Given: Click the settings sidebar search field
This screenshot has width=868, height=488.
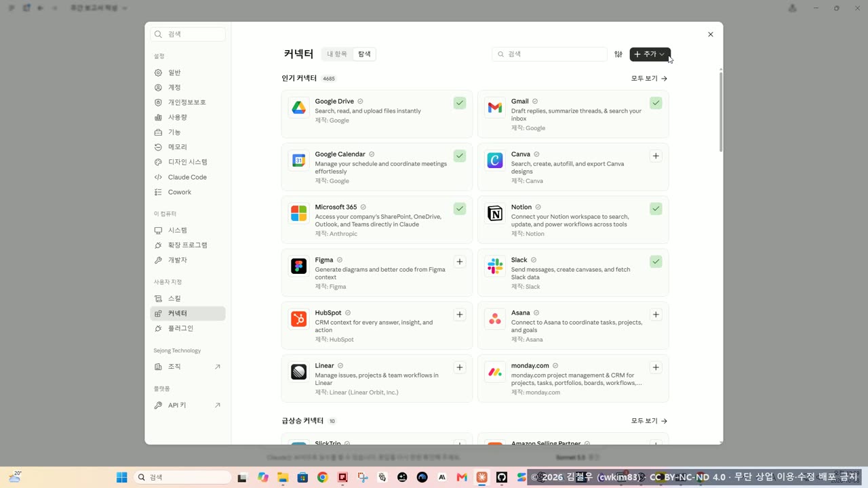Looking at the screenshot, I should [188, 34].
